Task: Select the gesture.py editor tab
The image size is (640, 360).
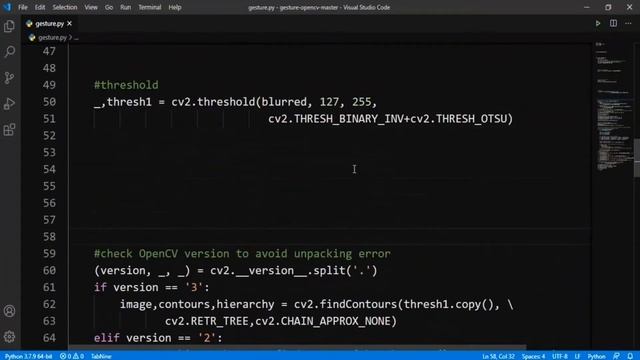Action: click(x=49, y=24)
